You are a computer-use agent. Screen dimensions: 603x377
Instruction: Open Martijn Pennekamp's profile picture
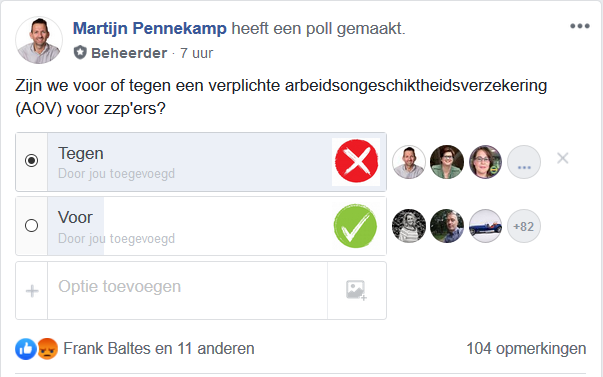39,40
